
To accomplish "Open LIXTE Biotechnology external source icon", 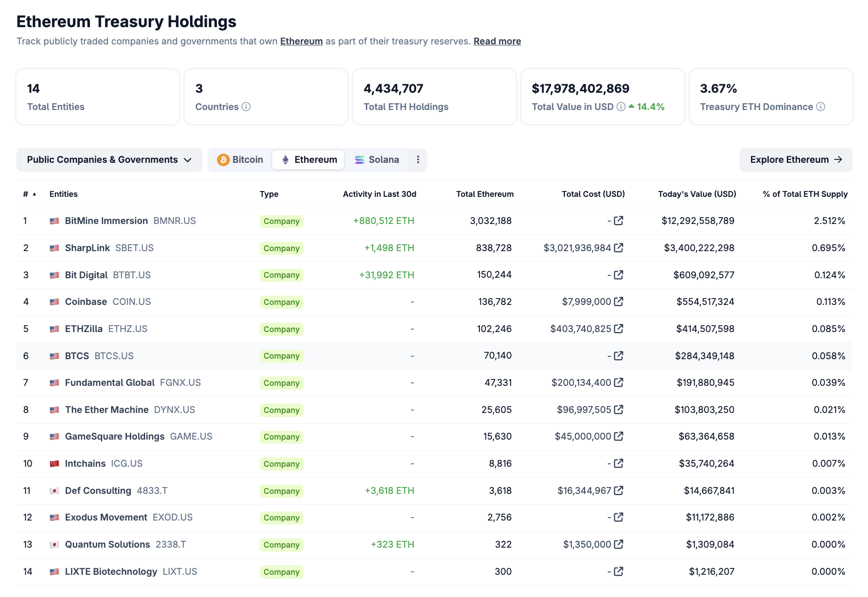I will click(618, 571).
